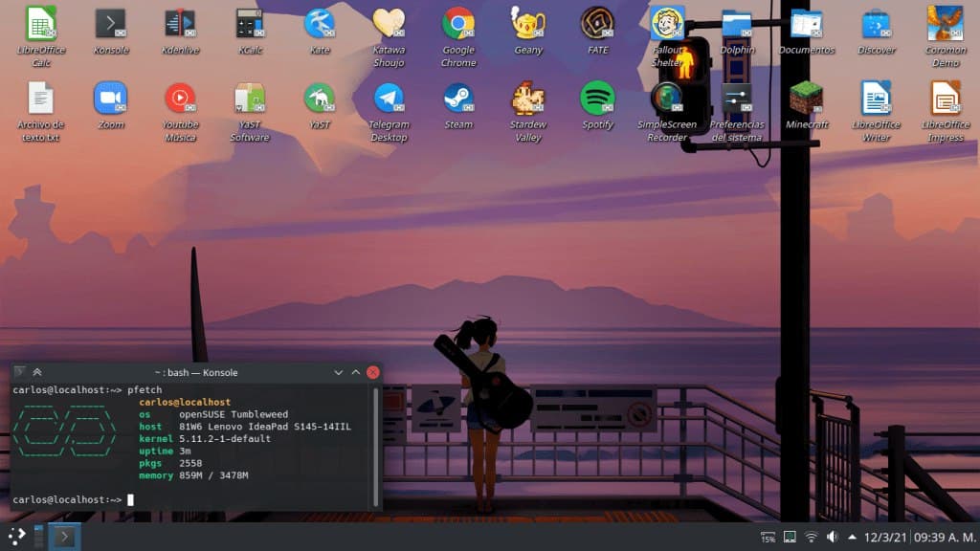
Task: Open the KDE application launcher
Action: (16, 537)
